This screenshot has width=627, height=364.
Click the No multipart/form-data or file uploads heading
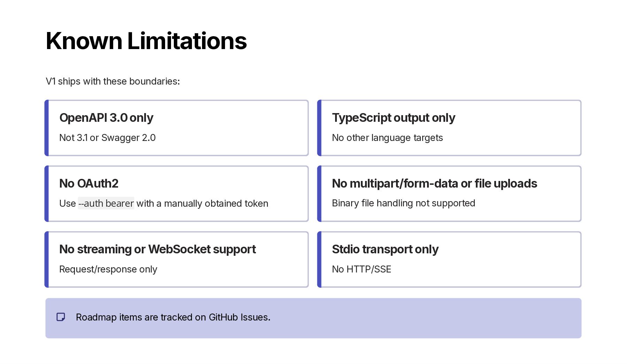click(x=434, y=183)
